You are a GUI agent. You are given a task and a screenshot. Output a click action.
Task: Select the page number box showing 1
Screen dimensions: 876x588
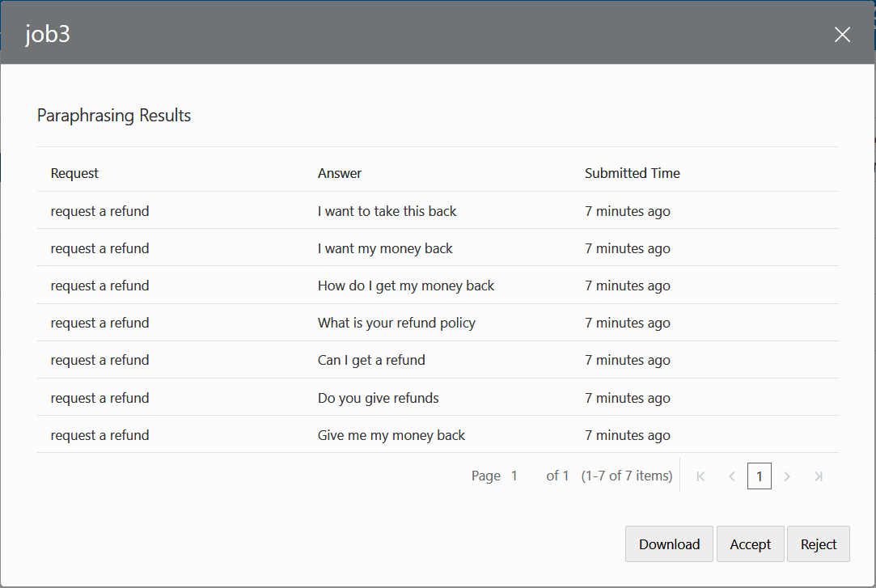tap(760, 476)
